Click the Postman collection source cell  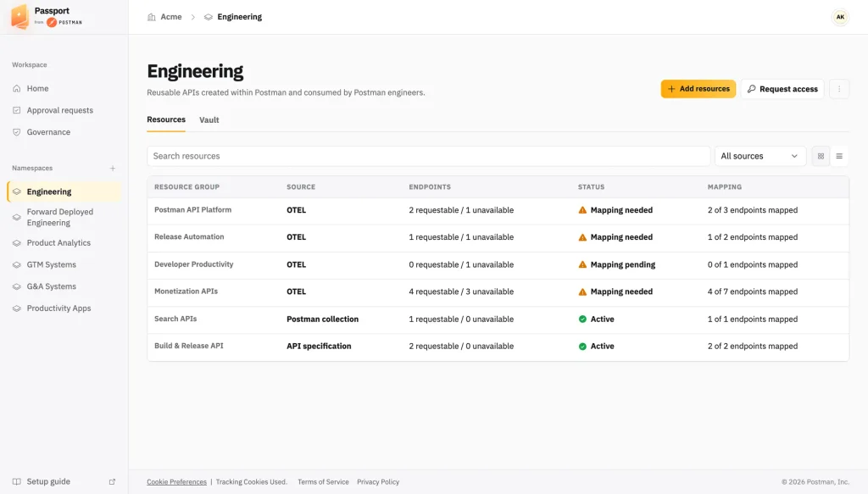point(323,319)
